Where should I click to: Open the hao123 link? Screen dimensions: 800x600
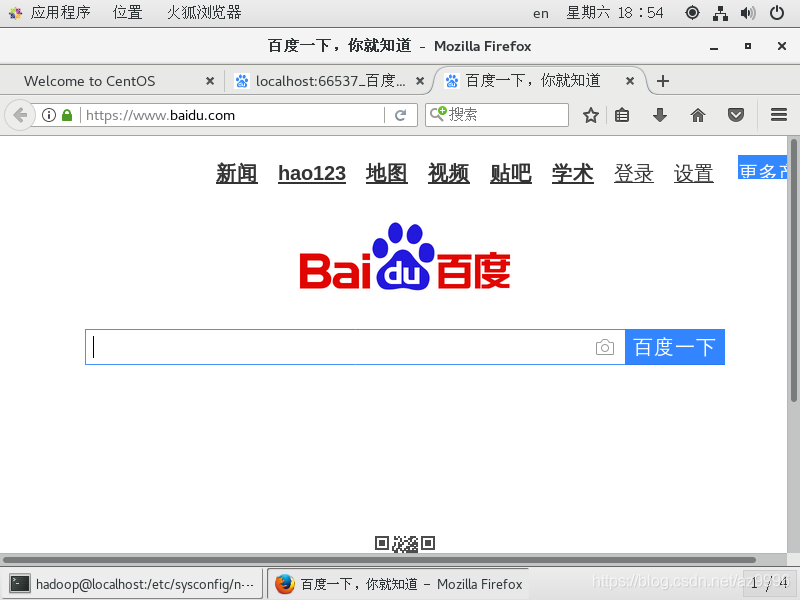pyautogui.click(x=312, y=173)
